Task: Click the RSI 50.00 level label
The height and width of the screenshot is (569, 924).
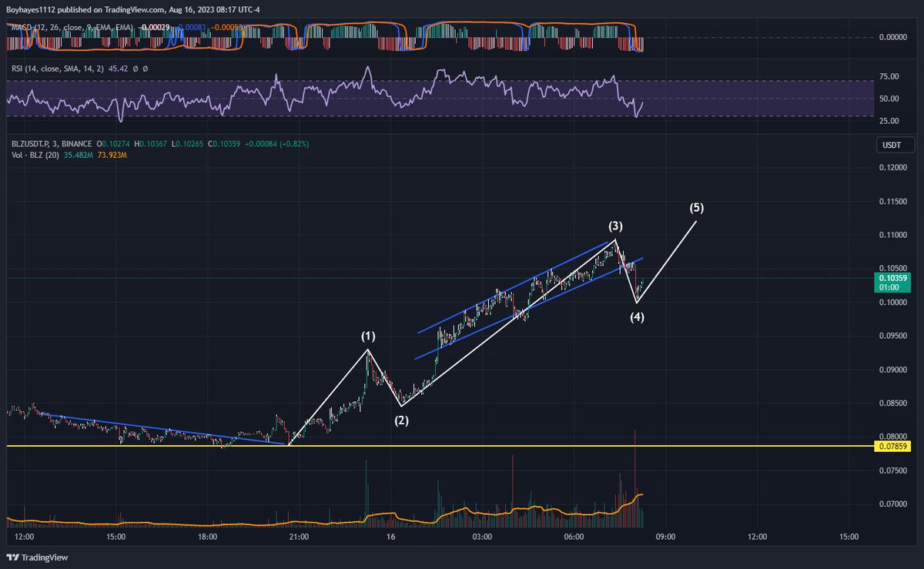Action: [x=889, y=99]
